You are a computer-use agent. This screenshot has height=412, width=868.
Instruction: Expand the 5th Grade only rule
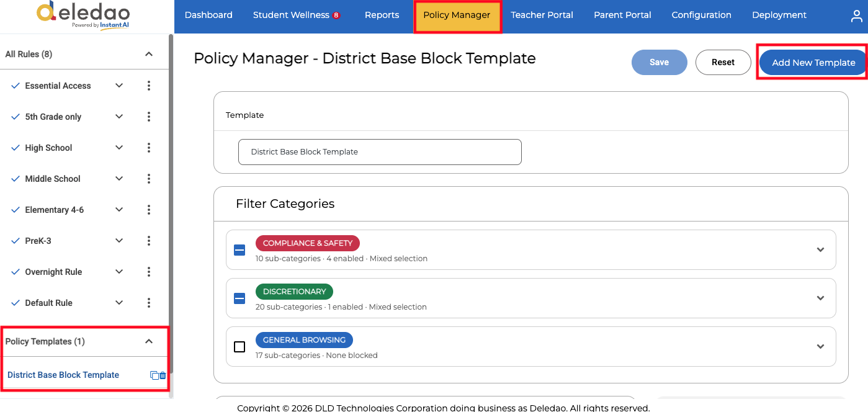(119, 117)
